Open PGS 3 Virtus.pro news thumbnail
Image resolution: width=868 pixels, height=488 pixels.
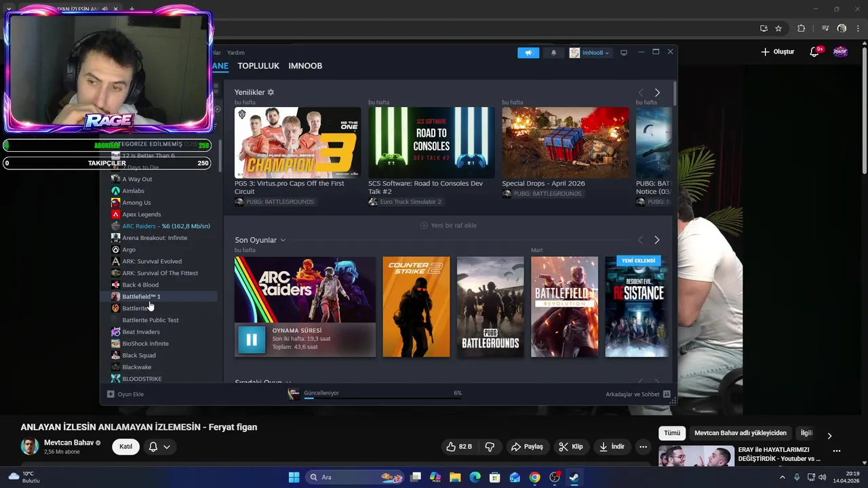pos(298,142)
